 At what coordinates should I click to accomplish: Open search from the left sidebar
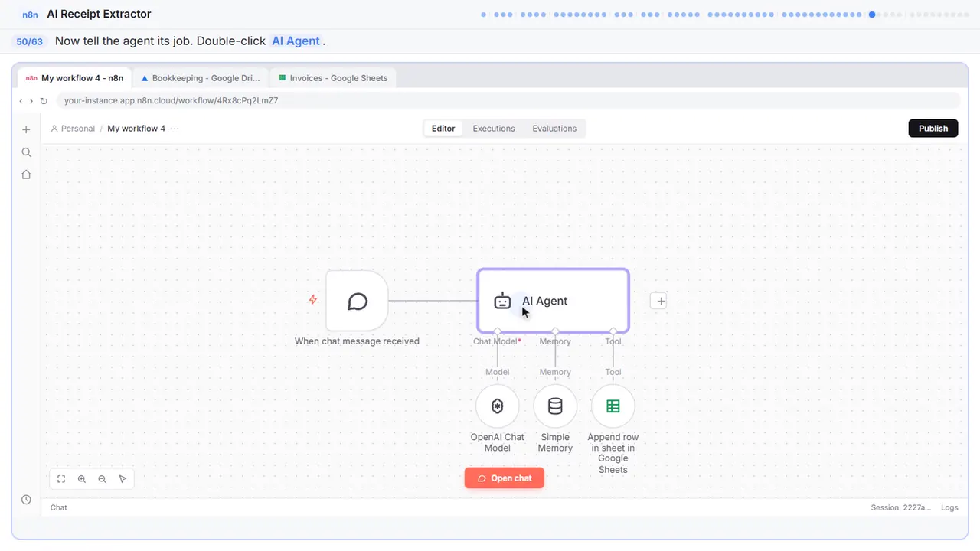pyautogui.click(x=26, y=152)
